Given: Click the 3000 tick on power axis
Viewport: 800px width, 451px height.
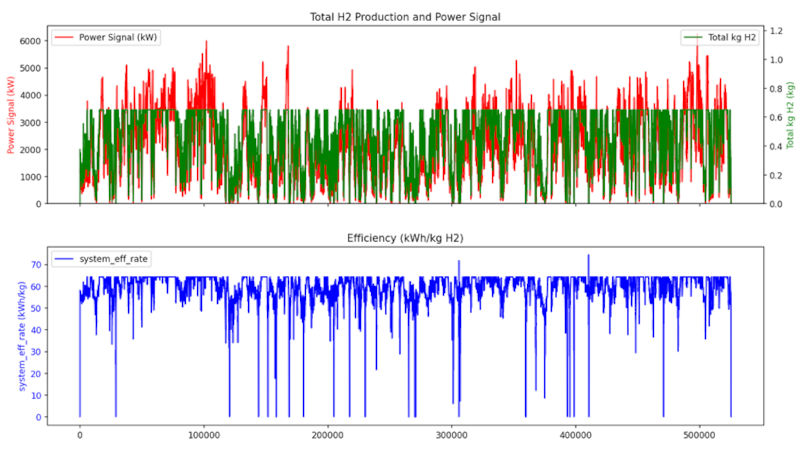Looking at the screenshot, I should pyautogui.click(x=30, y=122).
